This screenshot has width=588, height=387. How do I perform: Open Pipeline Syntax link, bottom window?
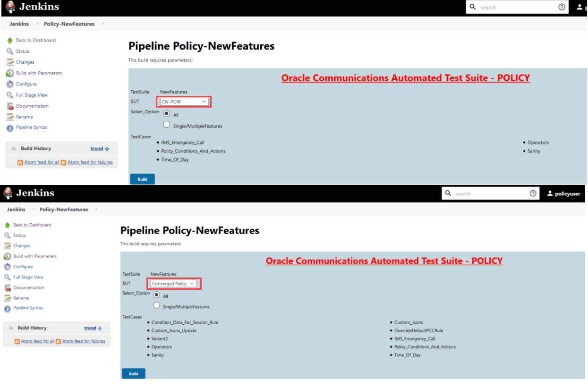(x=28, y=308)
